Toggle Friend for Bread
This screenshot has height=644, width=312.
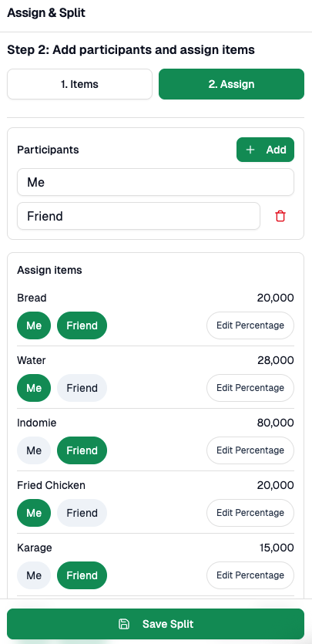pos(82,325)
